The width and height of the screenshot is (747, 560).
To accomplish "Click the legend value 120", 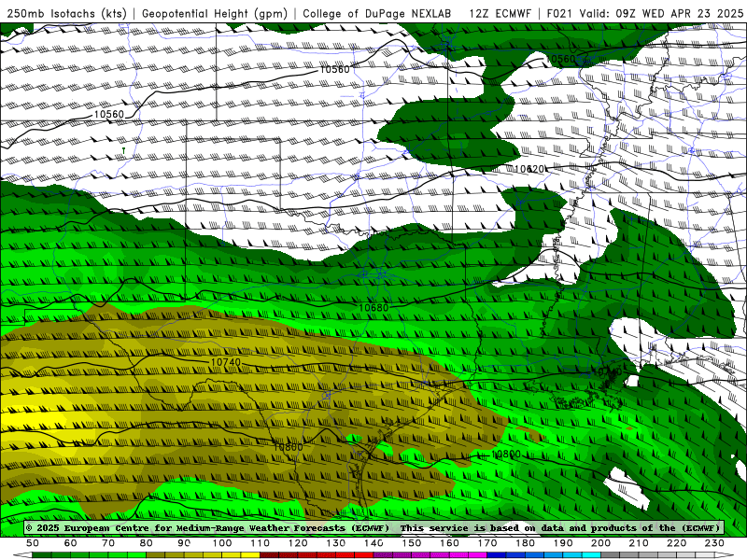I will point(298,543).
